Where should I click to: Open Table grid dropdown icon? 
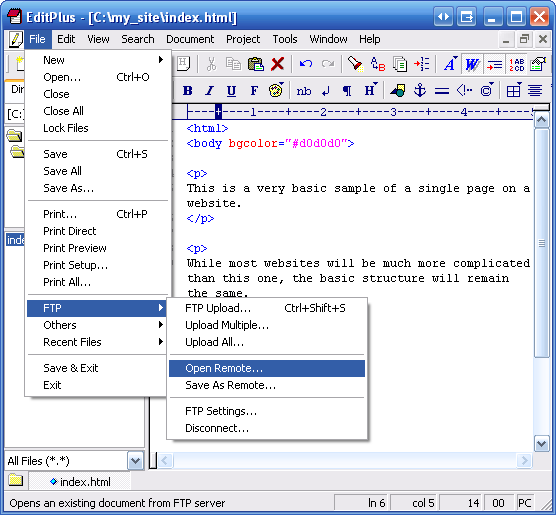(x=514, y=90)
